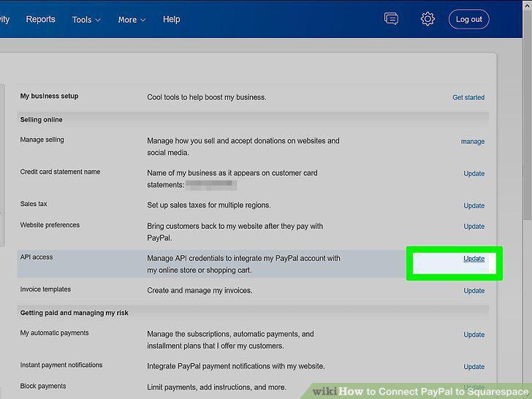Open the settings gear icon
Viewport: 532px width, 399px height.
point(427,19)
